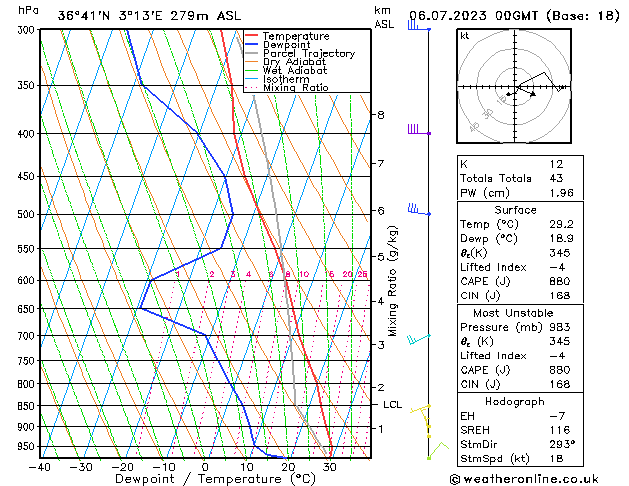Viewport: 629px width, 486px height.
Task: Click the Most Unstable CIN (J) row
Action: pos(520,384)
